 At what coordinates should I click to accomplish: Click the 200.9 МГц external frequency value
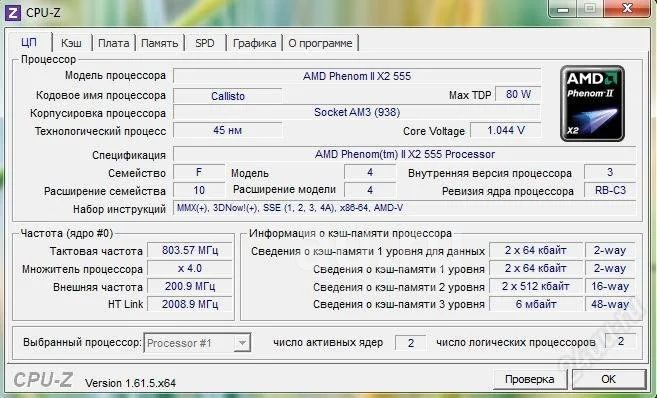(x=190, y=286)
